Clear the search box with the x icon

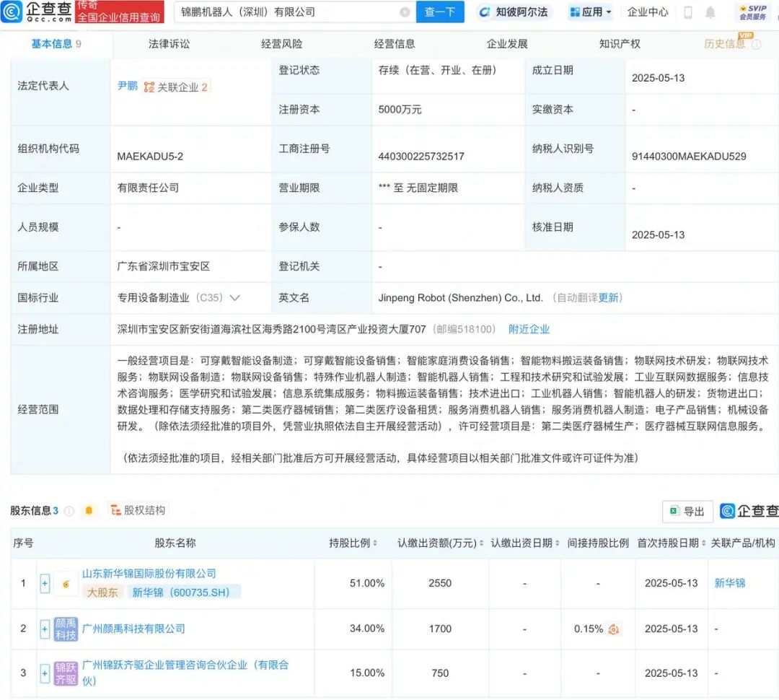(405, 12)
